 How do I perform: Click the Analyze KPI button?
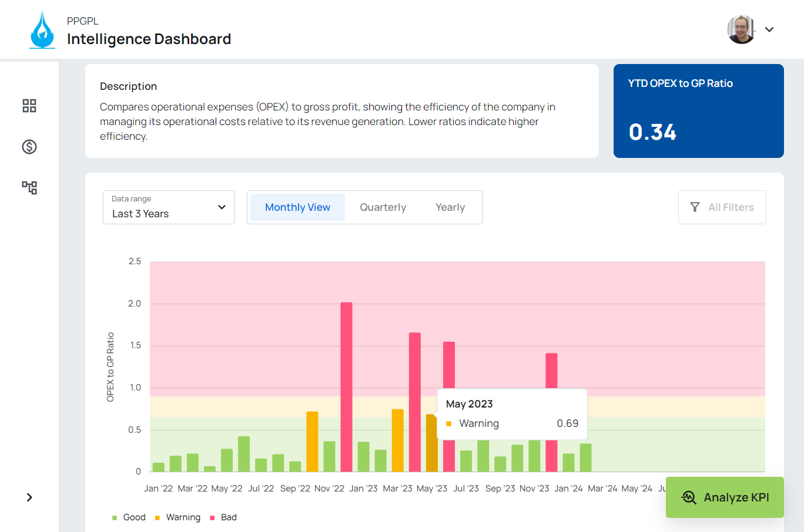725,497
